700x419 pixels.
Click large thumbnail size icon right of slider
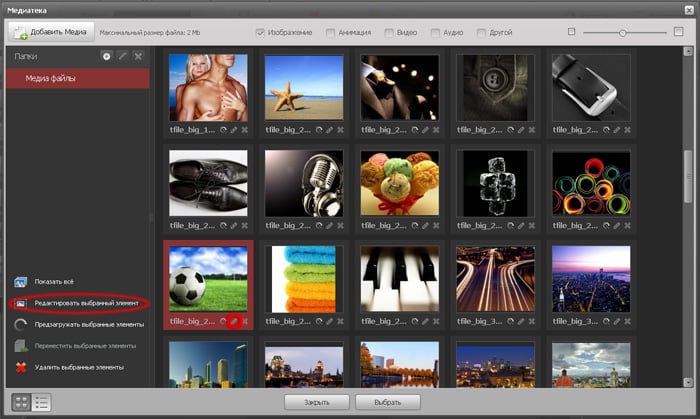tap(679, 32)
